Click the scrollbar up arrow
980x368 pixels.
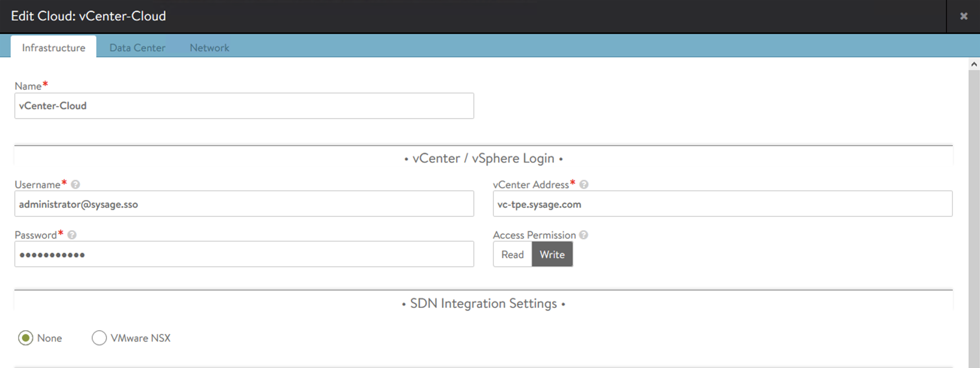pyautogui.click(x=974, y=64)
